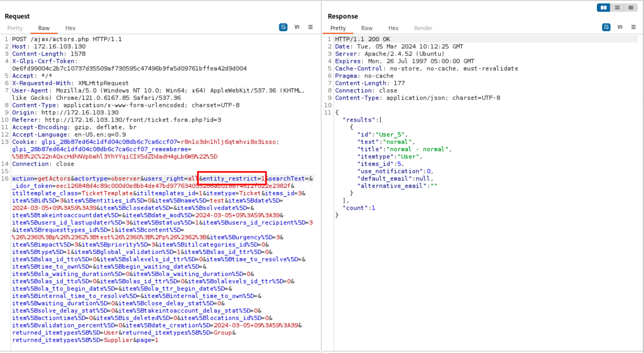Viewport: 644px width, 353px height.
Task: Click the entity_restrict=1 parameter
Action: [234, 178]
